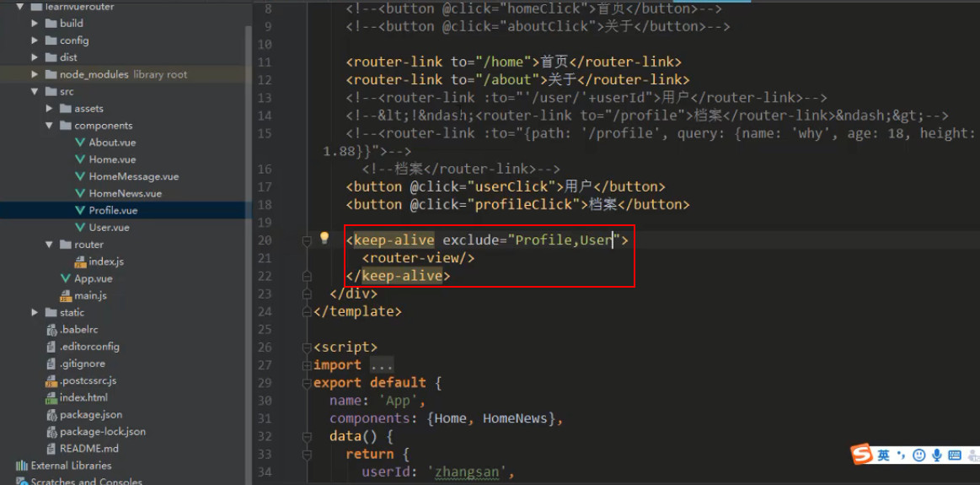Fold the return block at line 33
The image size is (980, 485).
[x=306, y=454]
